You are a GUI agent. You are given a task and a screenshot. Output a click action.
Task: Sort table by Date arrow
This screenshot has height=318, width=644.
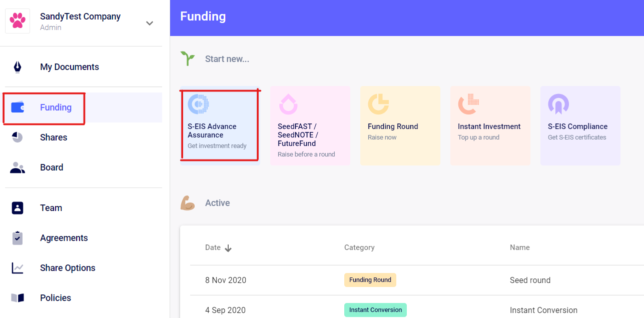click(228, 248)
